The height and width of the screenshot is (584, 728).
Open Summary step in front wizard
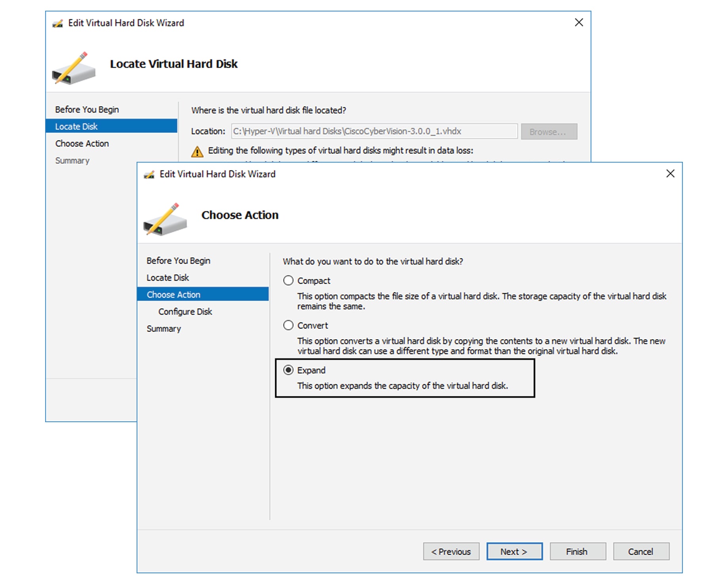(163, 329)
